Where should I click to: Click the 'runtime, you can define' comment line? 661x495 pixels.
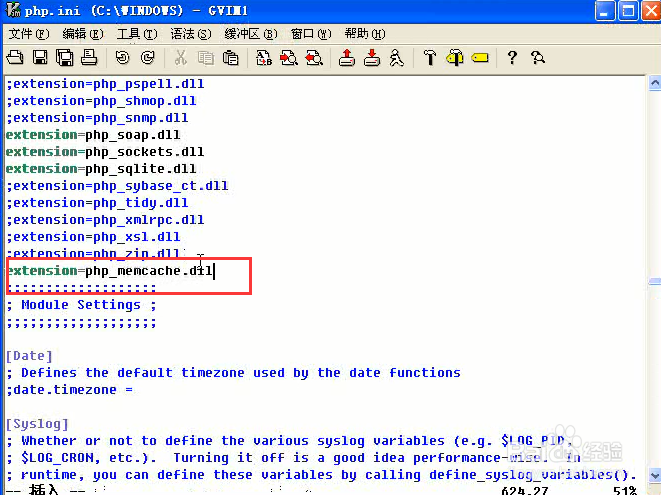(x=321, y=475)
